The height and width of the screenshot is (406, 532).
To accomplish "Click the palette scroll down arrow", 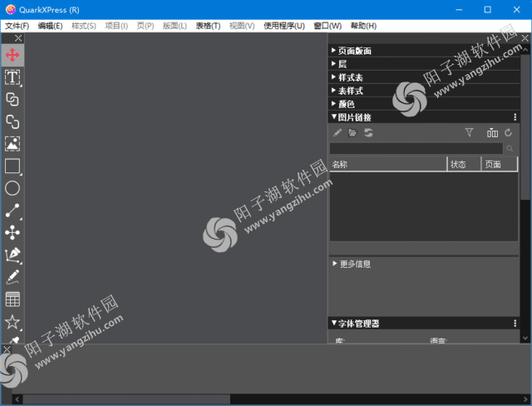I will click(x=525, y=338).
